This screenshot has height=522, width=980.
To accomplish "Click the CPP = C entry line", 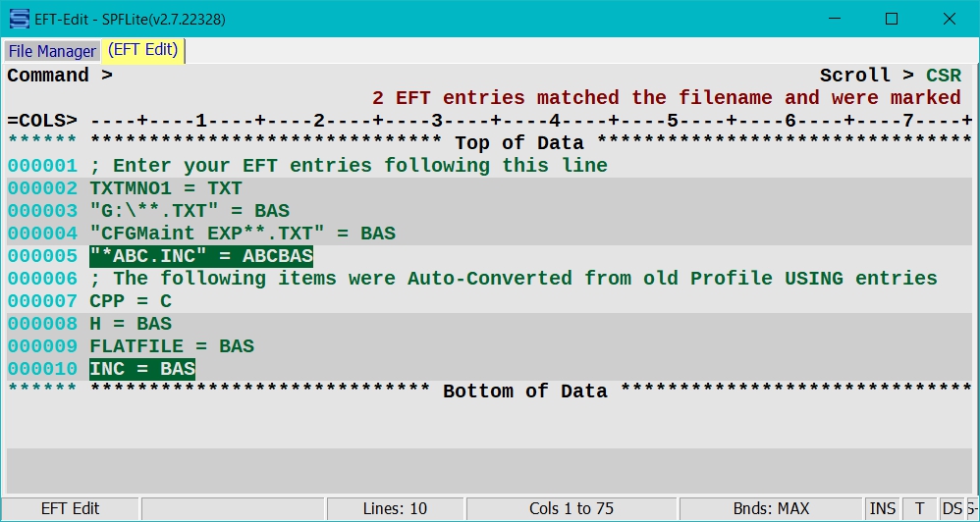I will click(x=489, y=301).
